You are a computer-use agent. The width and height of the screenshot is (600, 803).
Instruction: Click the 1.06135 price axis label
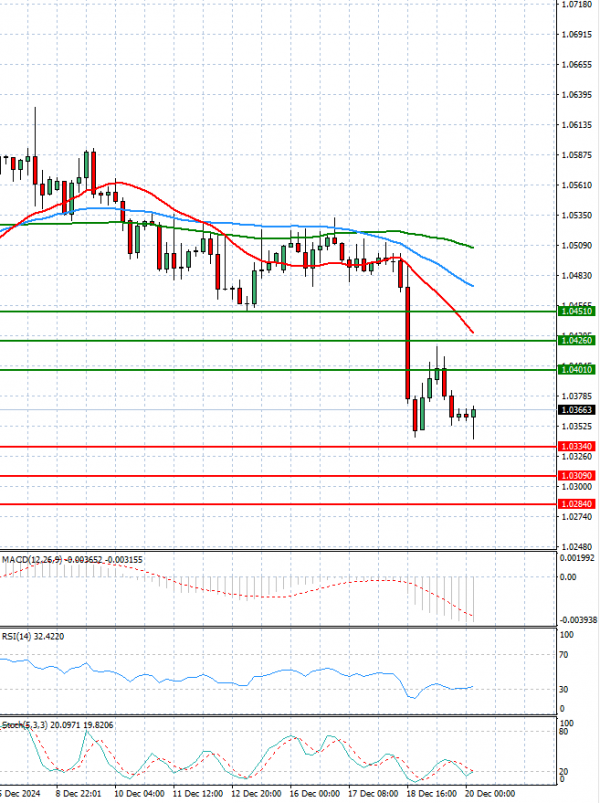click(577, 125)
